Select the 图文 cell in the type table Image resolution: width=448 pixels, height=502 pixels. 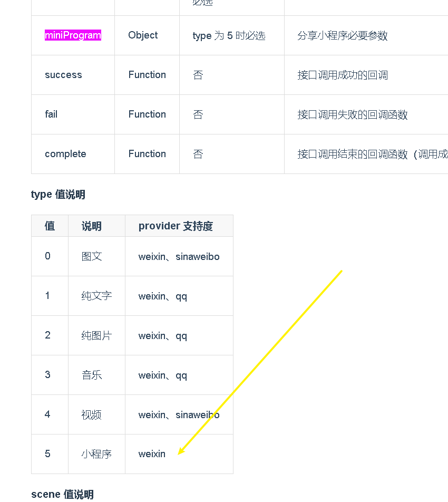point(92,256)
